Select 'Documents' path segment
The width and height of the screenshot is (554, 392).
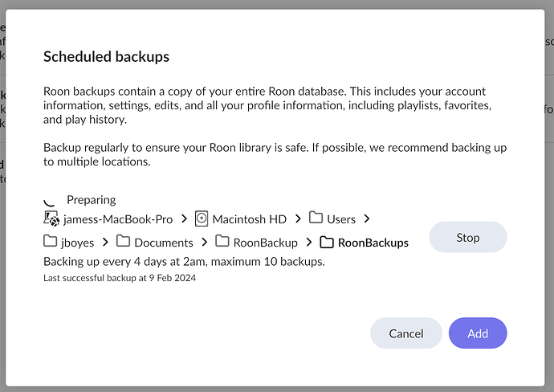pyautogui.click(x=164, y=243)
